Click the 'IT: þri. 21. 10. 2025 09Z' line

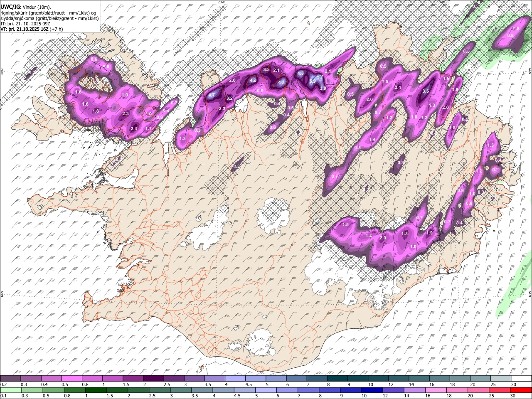click(x=25, y=24)
